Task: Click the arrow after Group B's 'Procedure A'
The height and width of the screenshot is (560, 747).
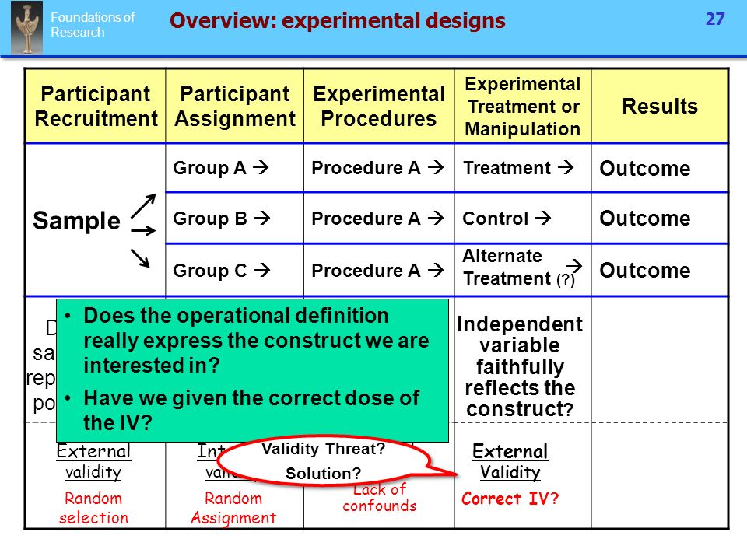Action: point(436,218)
